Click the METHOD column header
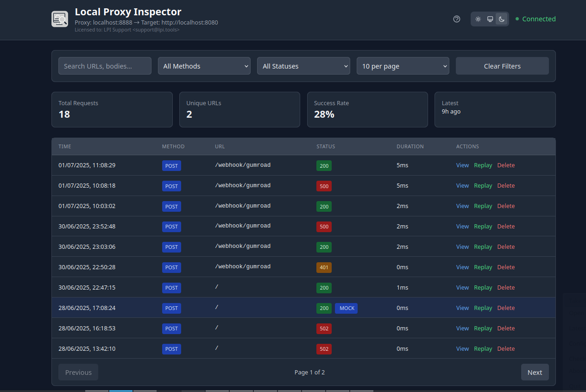Image resolution: width=586 pixels, height=392 pixels. 173,146
